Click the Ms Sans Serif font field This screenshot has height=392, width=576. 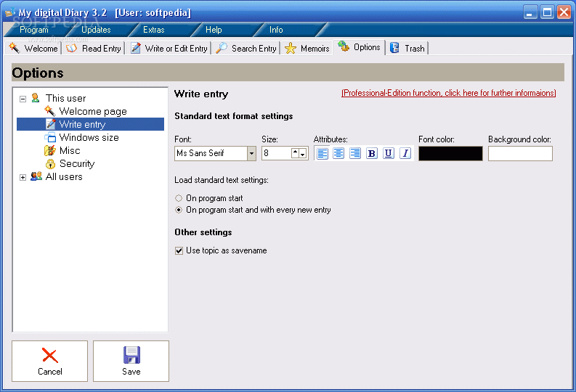pyautogui.click(x=211, y=153)
